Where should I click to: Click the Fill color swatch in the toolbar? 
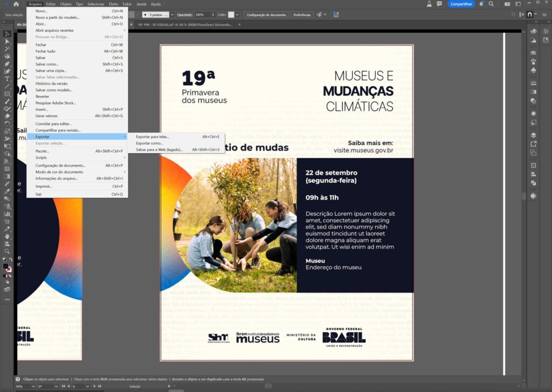[6, 266]
